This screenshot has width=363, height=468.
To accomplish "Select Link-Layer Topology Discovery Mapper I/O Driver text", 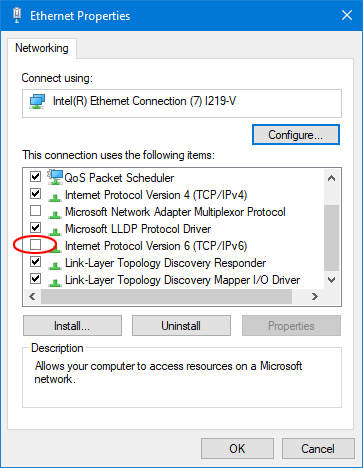I will point(182,280).
